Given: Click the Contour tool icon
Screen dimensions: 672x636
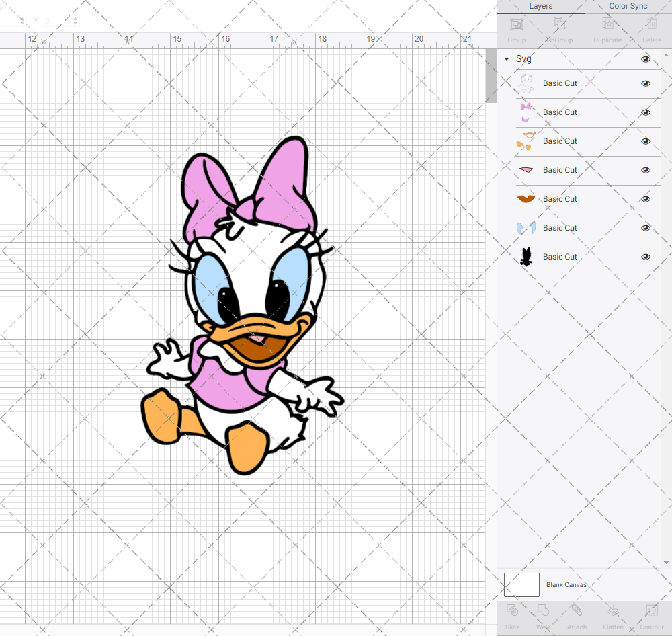Looking at the screenshot, I should coord(651,611).
